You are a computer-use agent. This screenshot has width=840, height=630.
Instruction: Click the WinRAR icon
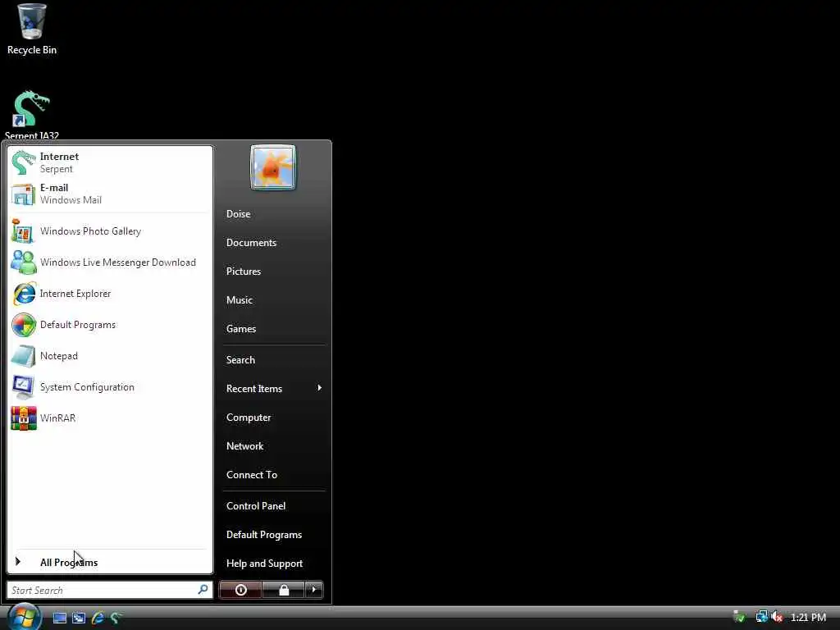24,418
